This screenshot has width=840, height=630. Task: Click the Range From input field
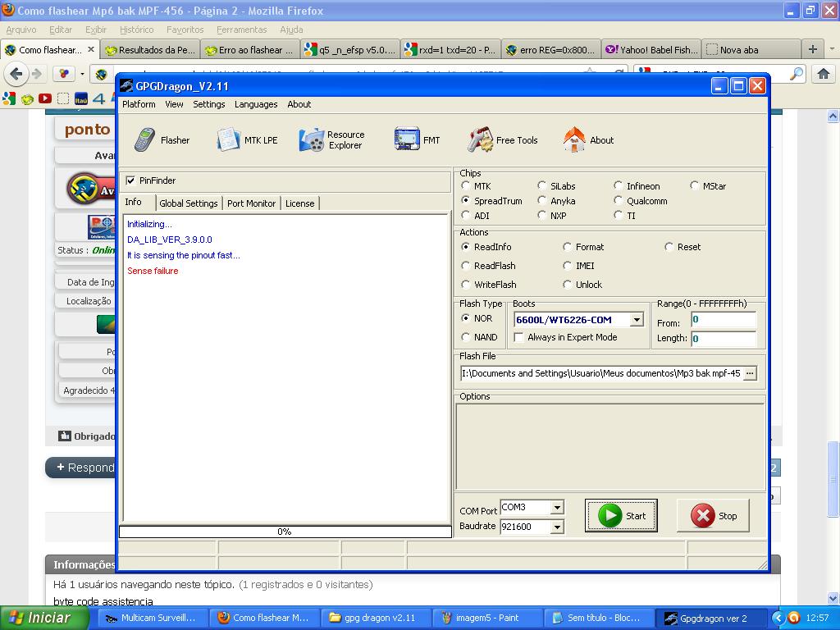(724, 320)
